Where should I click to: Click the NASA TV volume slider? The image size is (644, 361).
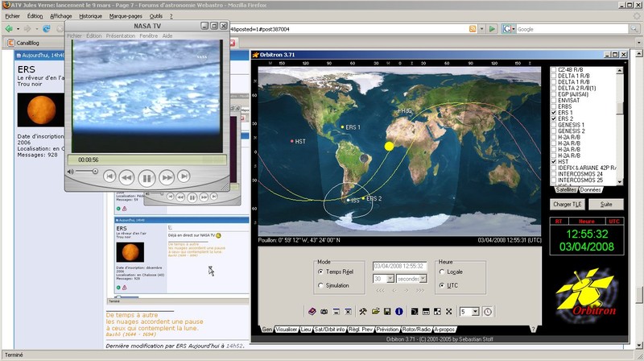point(86,172)
